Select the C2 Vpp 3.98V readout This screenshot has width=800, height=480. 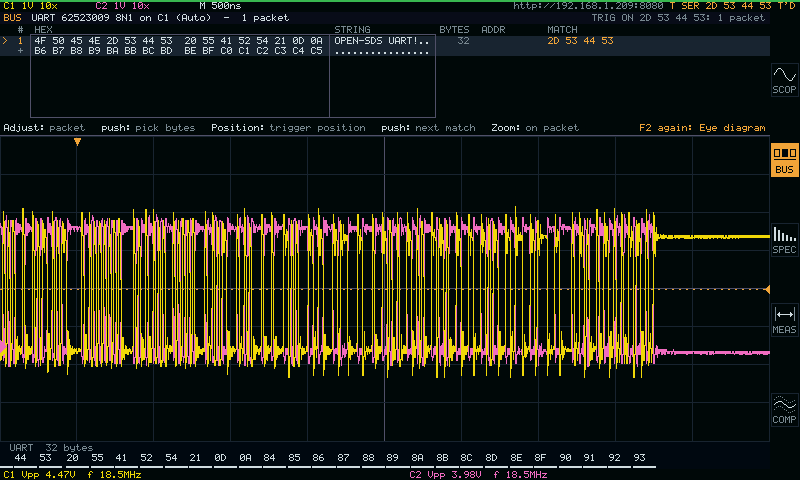(445, 475)
